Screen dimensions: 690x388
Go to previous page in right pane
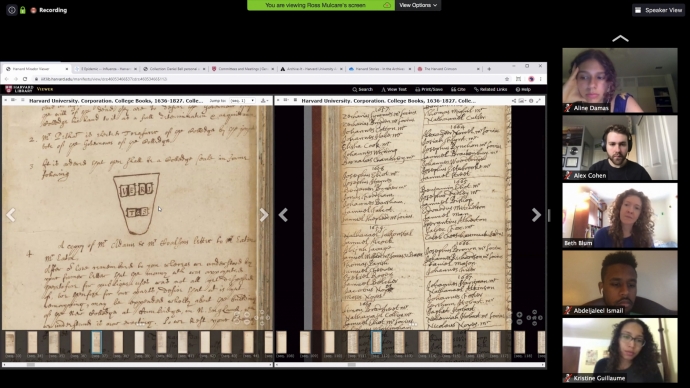[283, 215]
